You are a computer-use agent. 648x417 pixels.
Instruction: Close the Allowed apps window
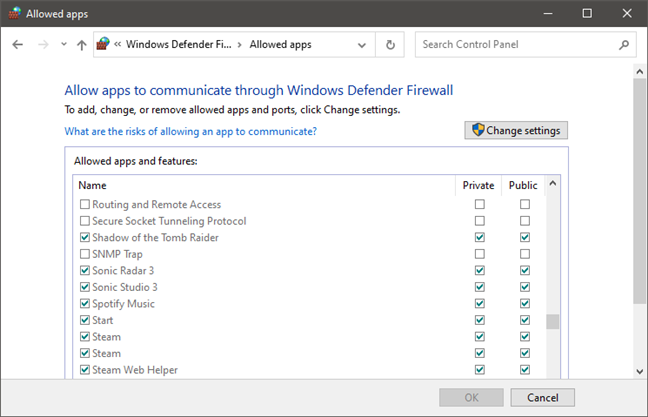[x=627, y=14]
